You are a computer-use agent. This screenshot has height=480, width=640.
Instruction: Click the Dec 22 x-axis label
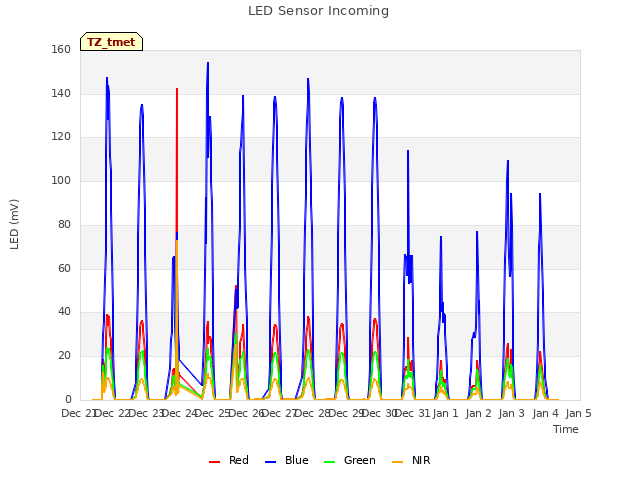click(113, 413)
